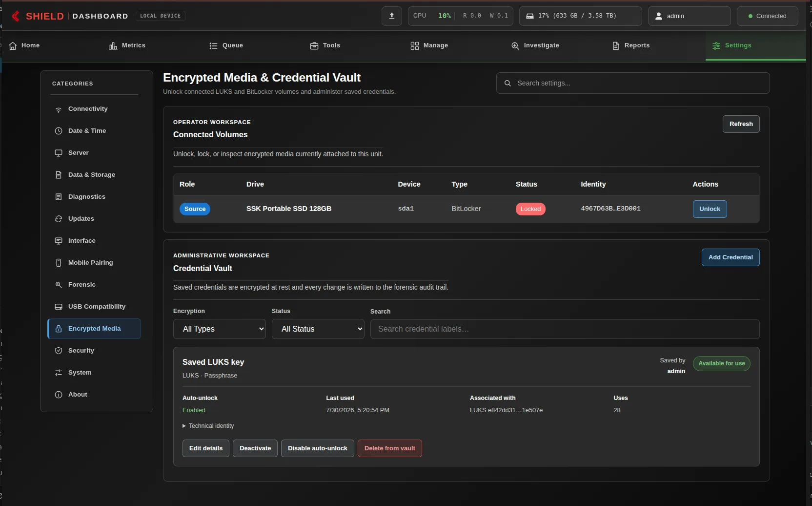Click the Enabled auto-unlock value
Image resolution: width=812 pixels, height=506 pixels.
pyautogui.click(x=194, y=410)
